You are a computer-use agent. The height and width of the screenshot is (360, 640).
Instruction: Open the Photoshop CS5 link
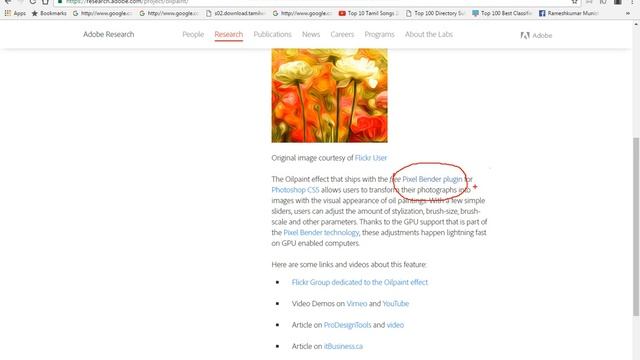296,190
